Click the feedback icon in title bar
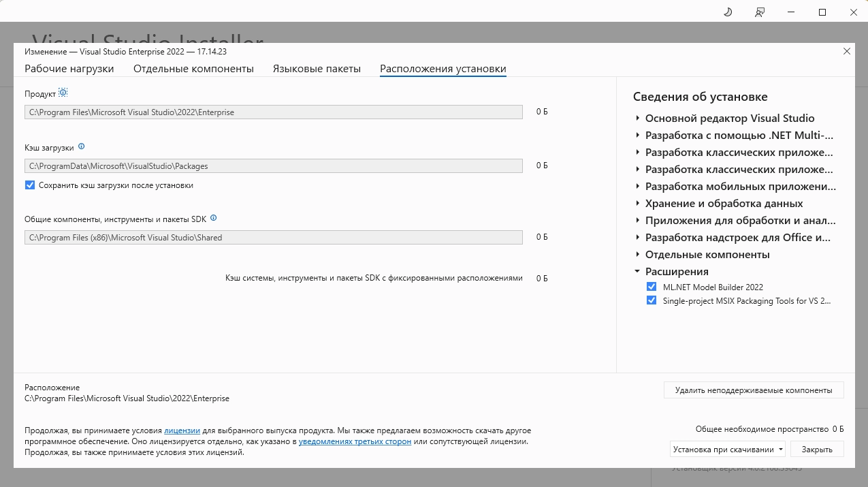The image size is (868, 487). (x=760, y=12)
